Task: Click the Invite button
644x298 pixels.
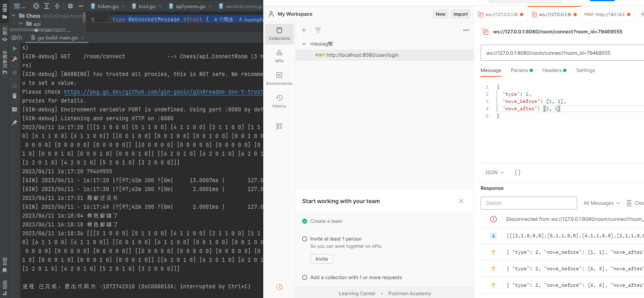Action: [x=322, y=259]
